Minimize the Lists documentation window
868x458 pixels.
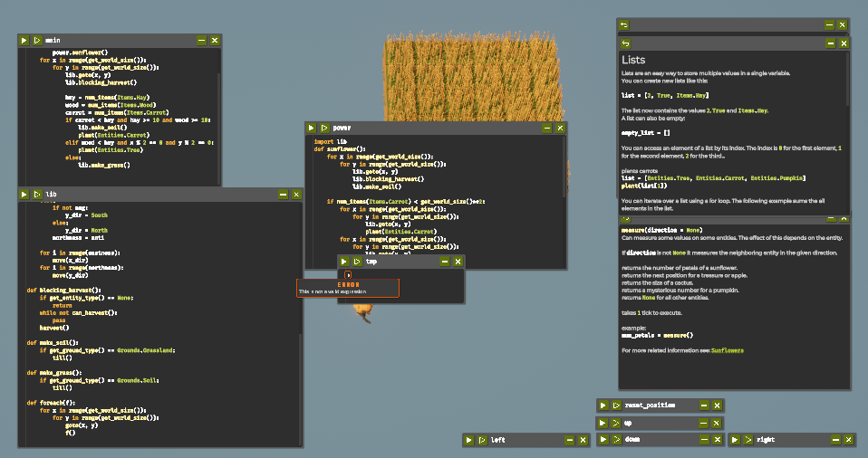pos(829,43)
